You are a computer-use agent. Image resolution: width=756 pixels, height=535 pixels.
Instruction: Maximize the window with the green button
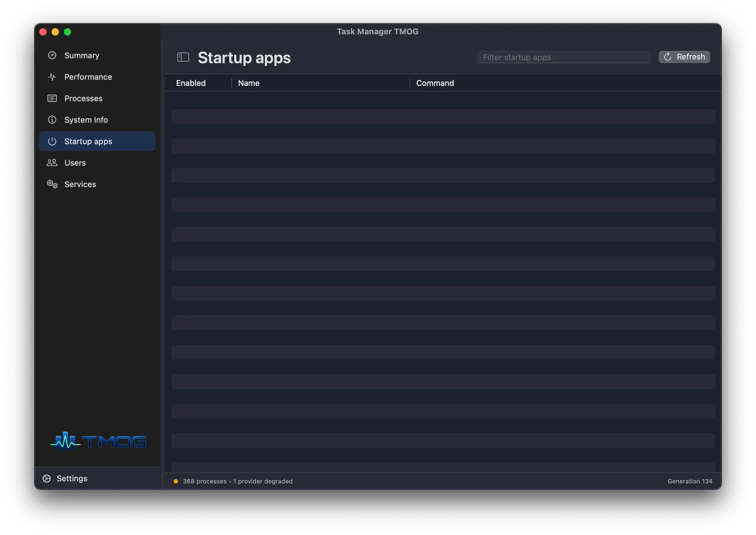(67, 32)
